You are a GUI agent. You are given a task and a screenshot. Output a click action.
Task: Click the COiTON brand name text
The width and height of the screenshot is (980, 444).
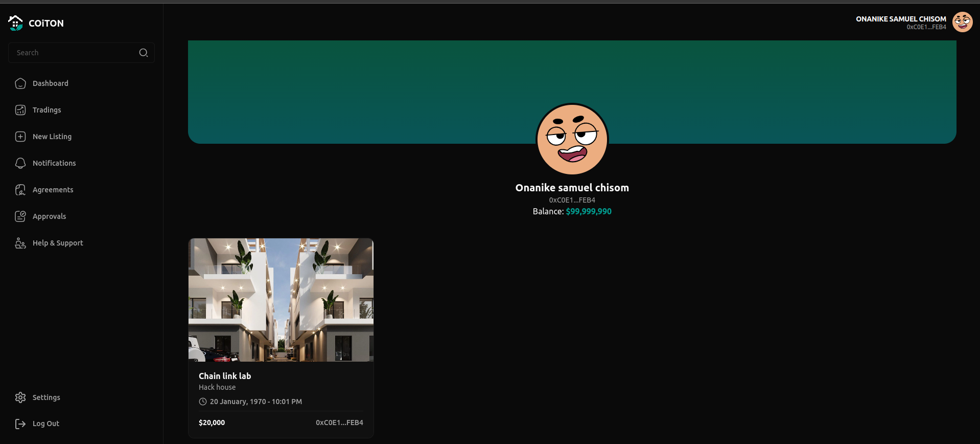click(x=46, y=24)
